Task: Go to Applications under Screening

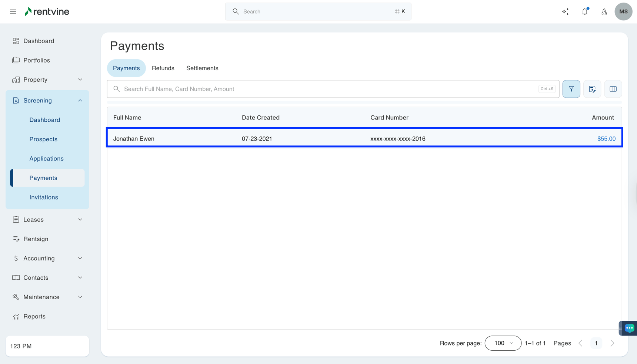Action: click(47, 158)
